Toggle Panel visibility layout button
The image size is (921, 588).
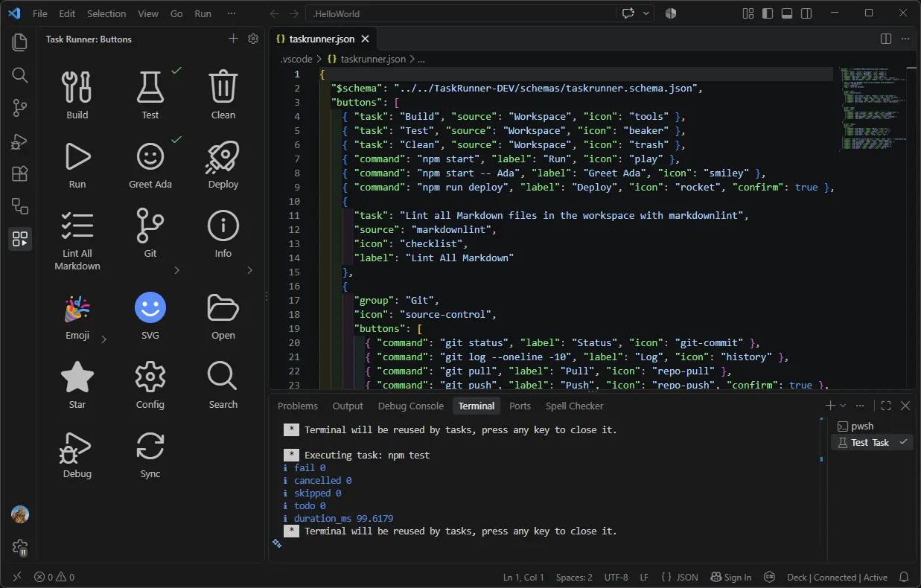click(x=787, y=13)
